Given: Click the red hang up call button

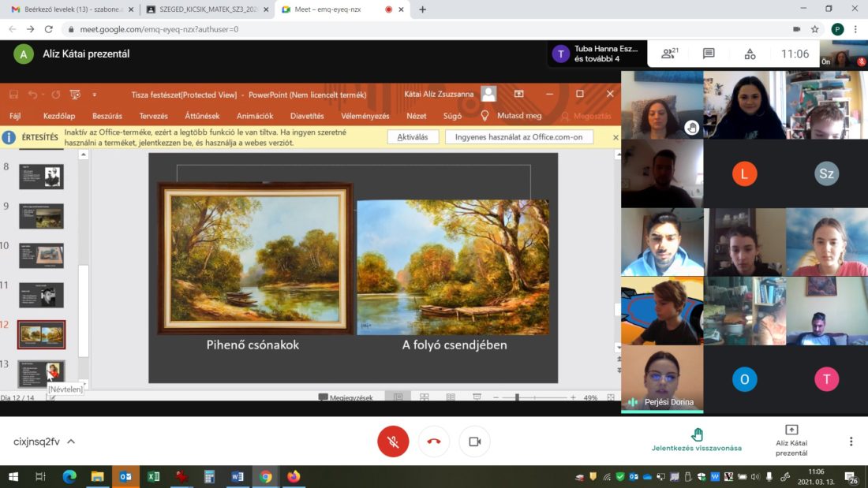Looking at the screenshot, I should coord(434,441).
